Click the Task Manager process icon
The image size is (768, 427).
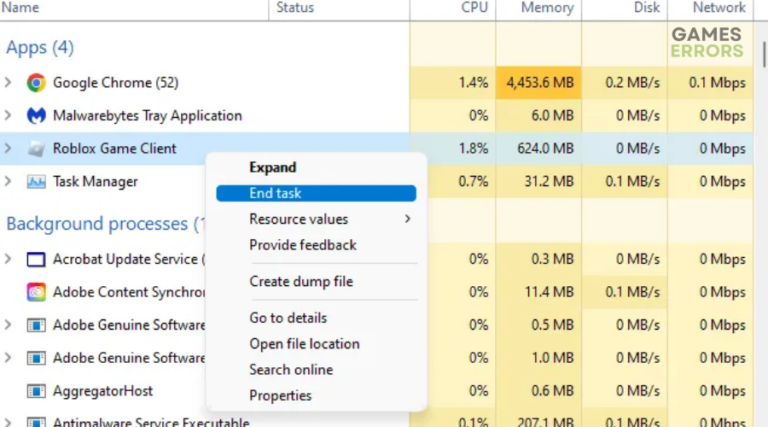[x=36, y=182]
